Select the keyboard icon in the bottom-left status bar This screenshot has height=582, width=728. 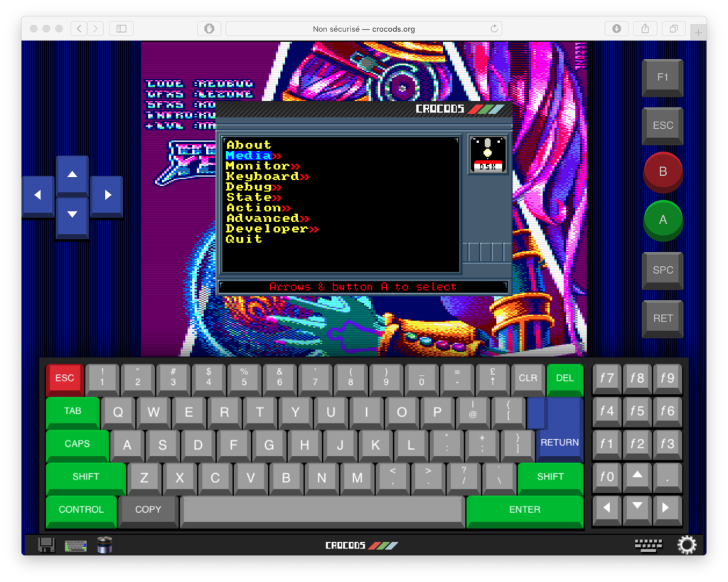(74, 544)
